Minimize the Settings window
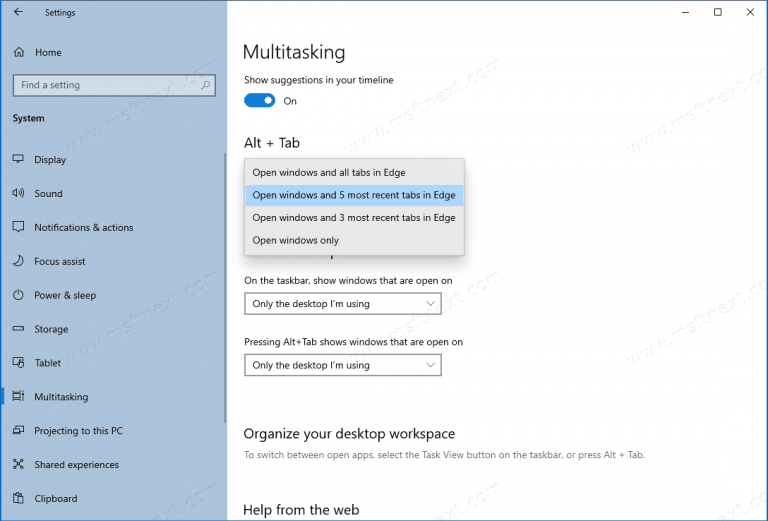Screen dimensions: 768x521 [685, 12]
